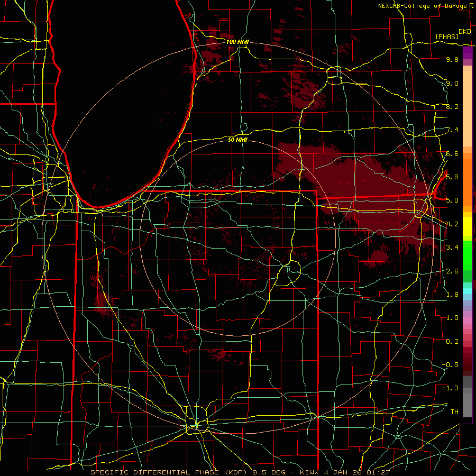Image resolution: width=476 pixels, height=476 pixels.
Task: Click the -1.3 value on color scale
Action: coord(450,388)
